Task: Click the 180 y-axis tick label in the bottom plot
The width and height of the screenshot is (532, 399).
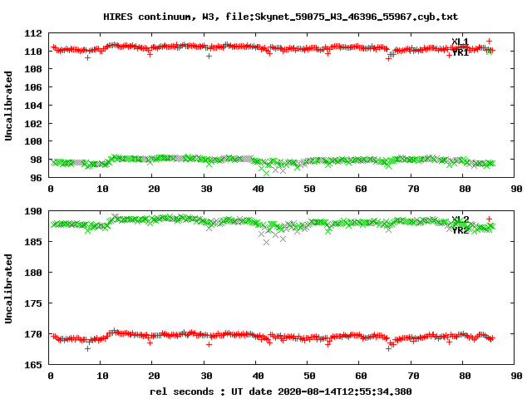Action: 33,273
